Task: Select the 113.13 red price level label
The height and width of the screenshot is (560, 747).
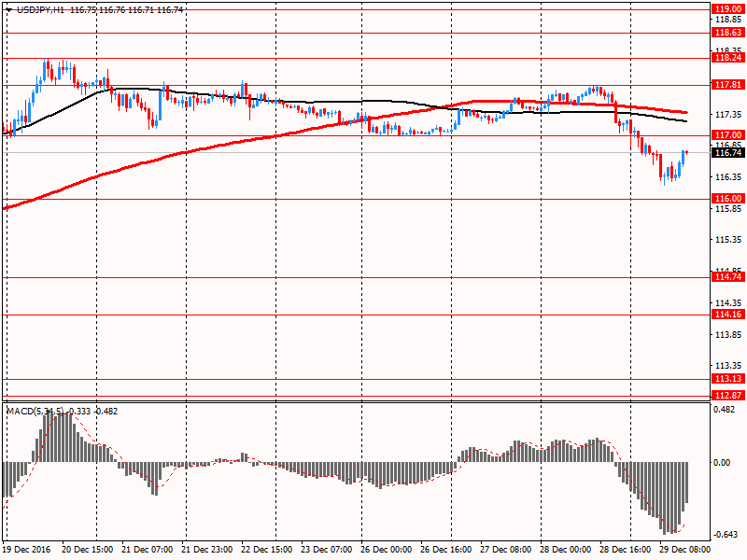Action: coord(728,379)
